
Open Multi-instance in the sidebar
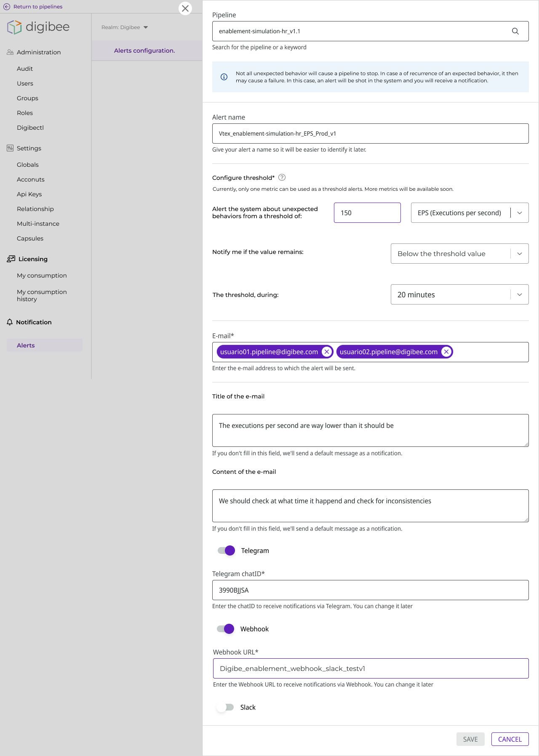[38, 224]
